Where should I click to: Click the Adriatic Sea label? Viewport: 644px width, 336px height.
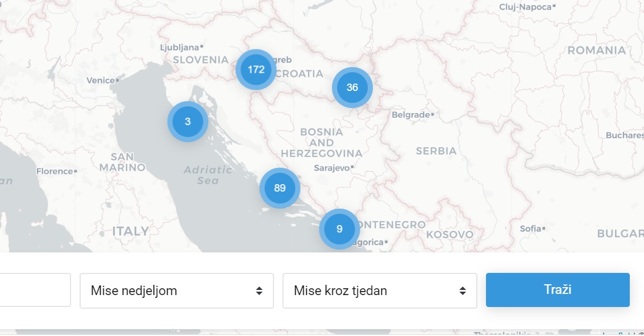pyautogui.click(x=208, y=175)
